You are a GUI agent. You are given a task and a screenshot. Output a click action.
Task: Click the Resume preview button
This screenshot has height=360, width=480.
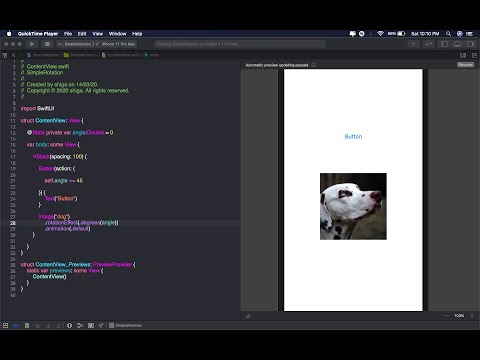point(465,65)
